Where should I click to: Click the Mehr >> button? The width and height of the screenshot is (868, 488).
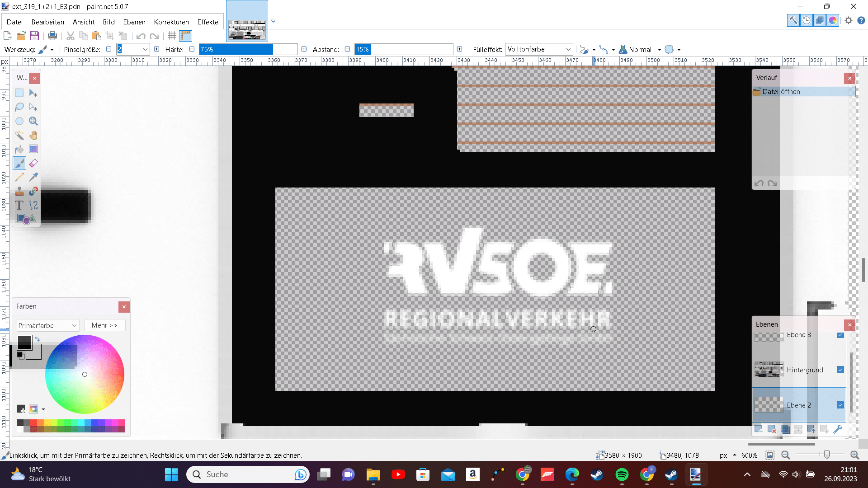click(104, 325)
